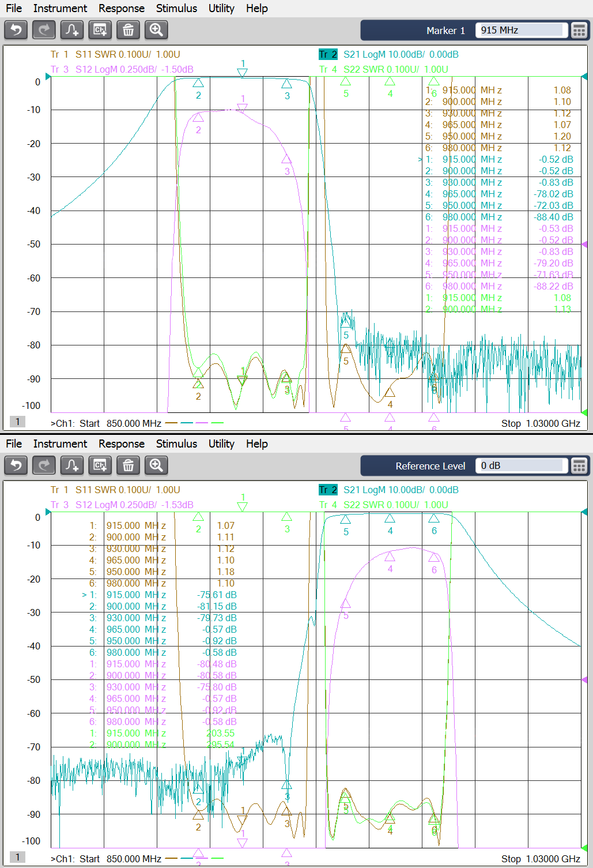
Task: Select Tr 3 S12 LogM trace in bottom window
Action: click(x=122, y=505)
